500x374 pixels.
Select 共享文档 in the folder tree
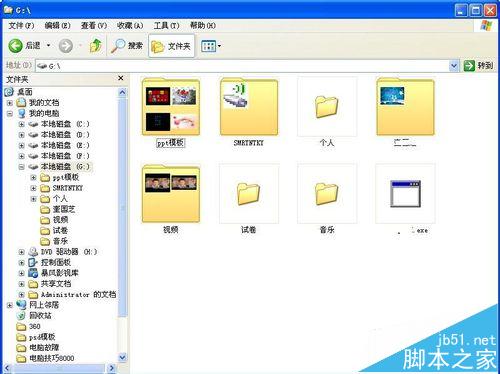click(56, 284)
